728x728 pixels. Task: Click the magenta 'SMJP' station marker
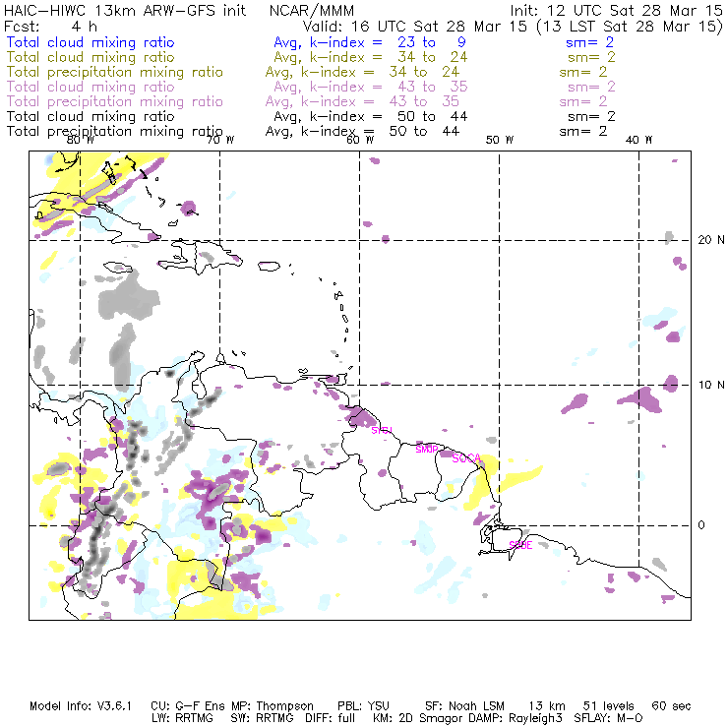[427, 449]
